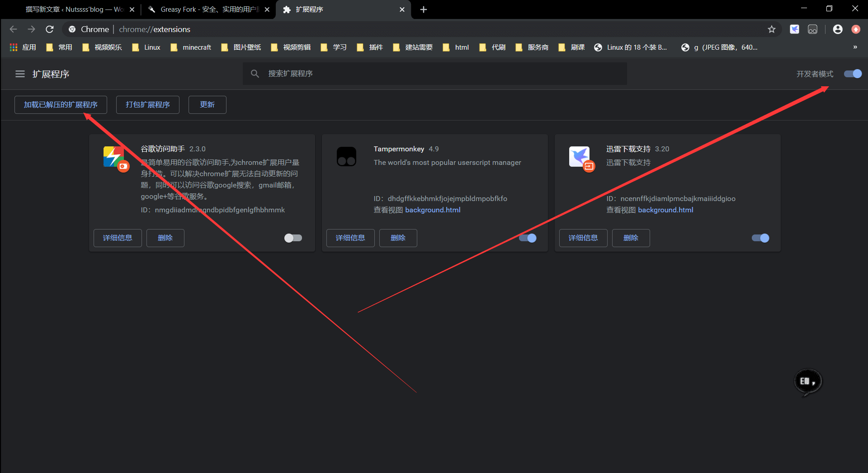Show hidden bookmarks overflow chevron
The width and height of the screenshot is (868, 473).
tap(855, 47)
